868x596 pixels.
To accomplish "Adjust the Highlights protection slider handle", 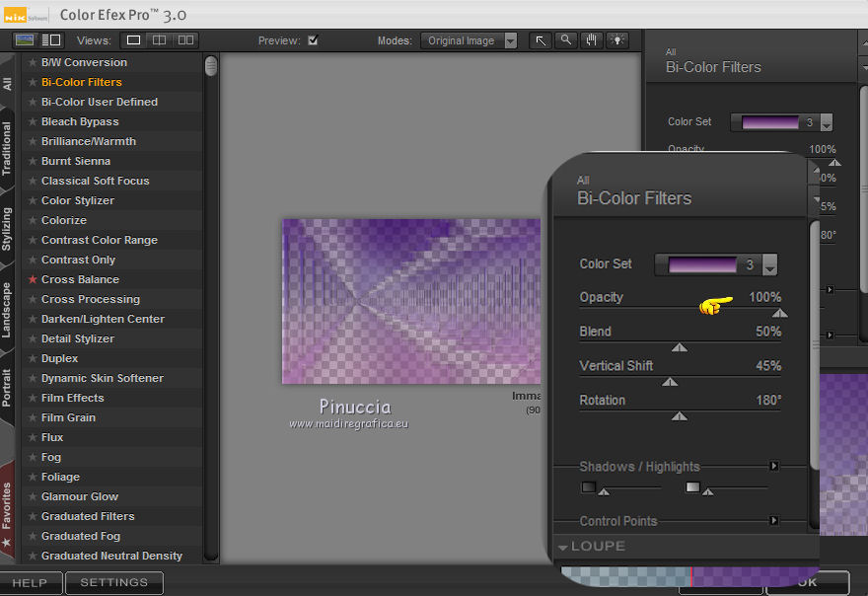I will coord(707,491).
